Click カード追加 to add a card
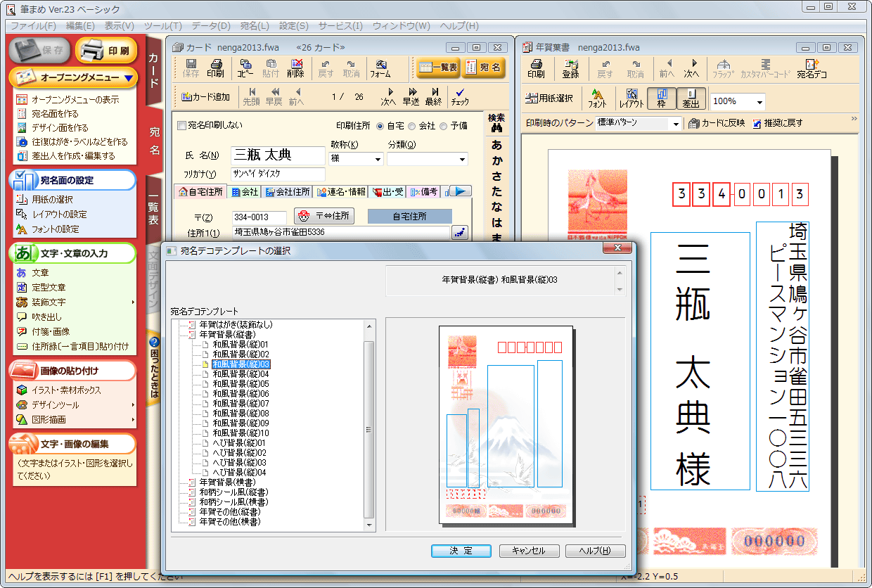The image size is (872, 588). 205,96
